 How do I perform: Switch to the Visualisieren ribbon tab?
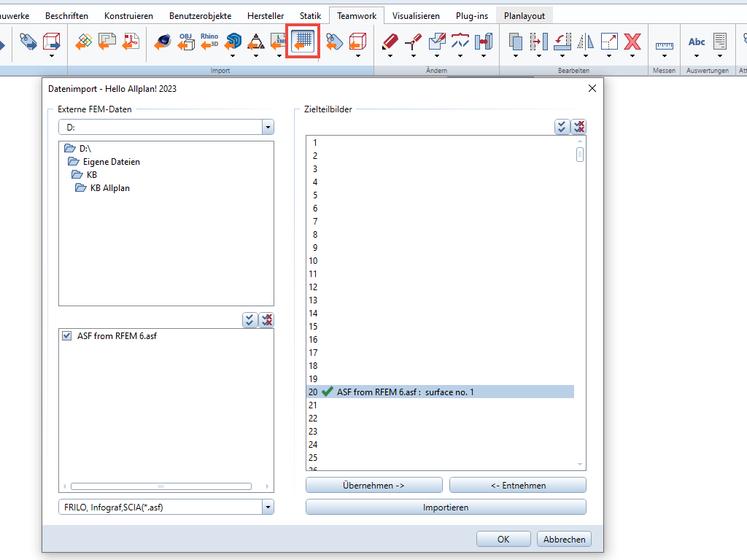coord(416,15)
